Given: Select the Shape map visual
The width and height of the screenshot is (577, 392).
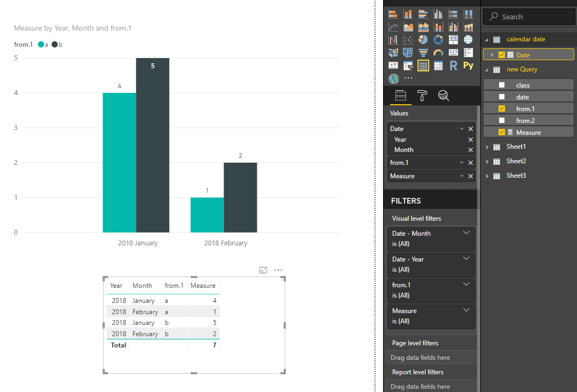Looking at the screenshot, I should coord(408,53).
